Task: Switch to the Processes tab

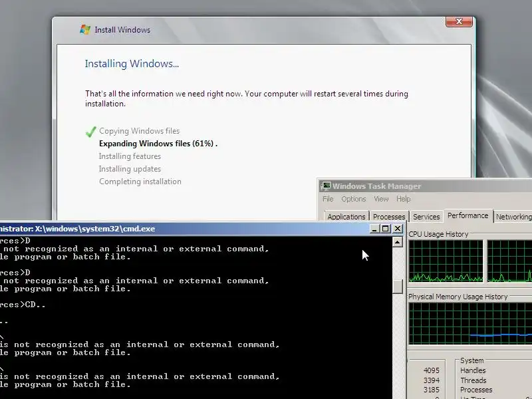Action: [389, 217]
